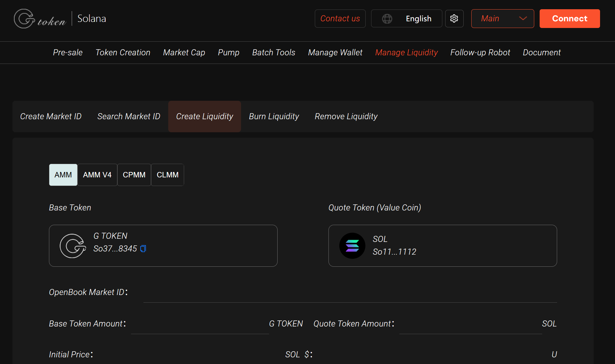Select the AMM V4 pool type
This screenshot has width=615, height=364.
click(97, 175)
